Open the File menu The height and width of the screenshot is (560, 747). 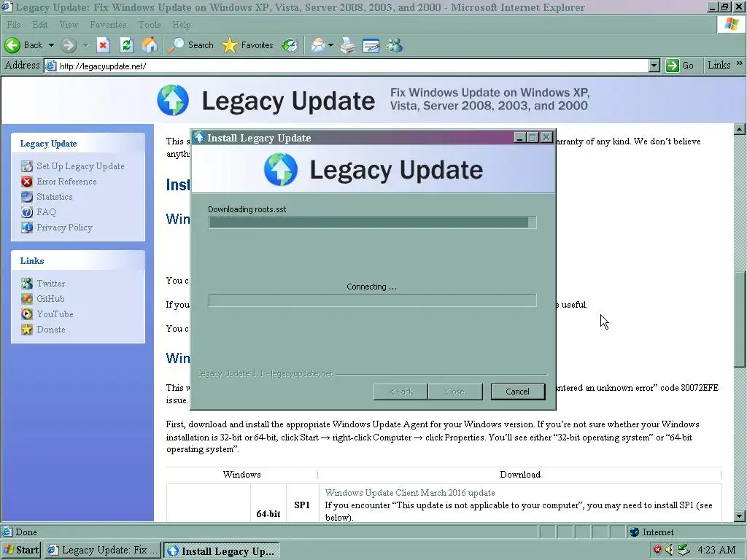click(x=13, y=25)
